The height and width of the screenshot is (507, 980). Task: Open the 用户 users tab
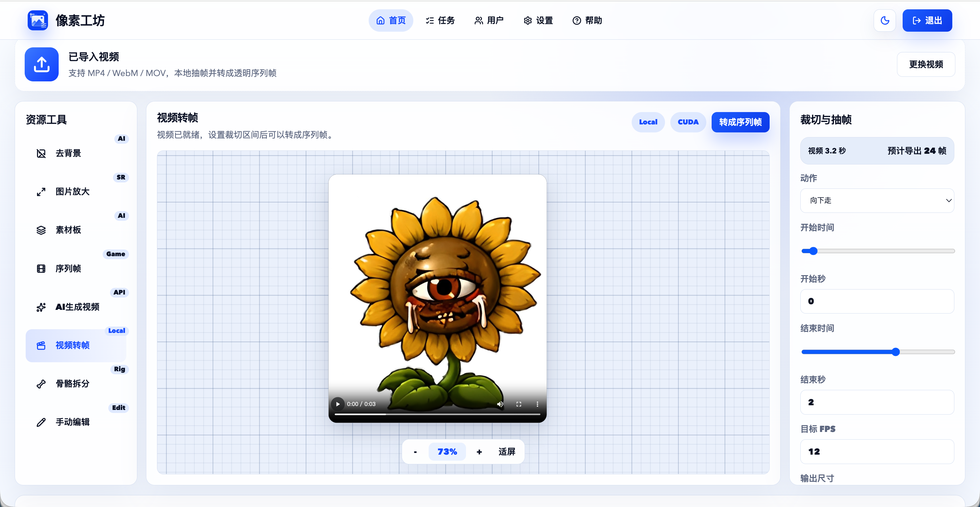489,21
